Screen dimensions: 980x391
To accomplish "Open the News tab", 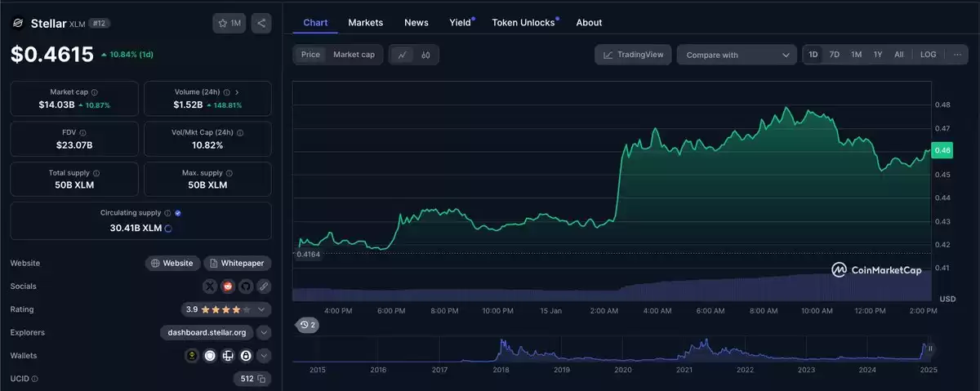I will tap(416, 22).
